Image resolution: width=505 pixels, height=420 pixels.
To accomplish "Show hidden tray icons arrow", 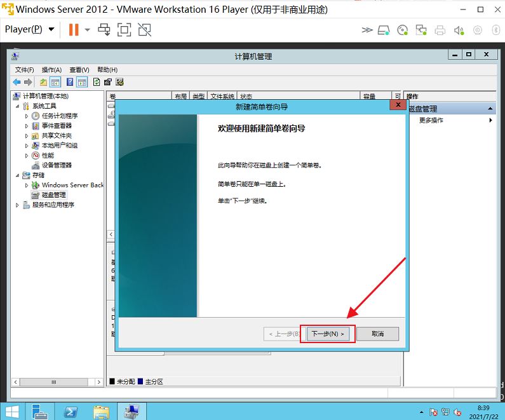I will (422, 412).
